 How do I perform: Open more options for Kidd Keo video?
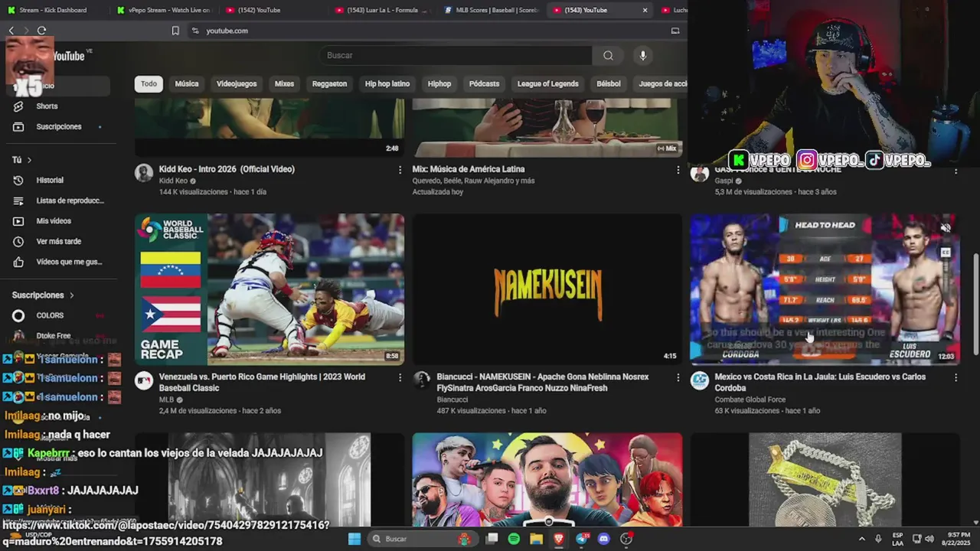pyautogui.click(x=400, y=170)
